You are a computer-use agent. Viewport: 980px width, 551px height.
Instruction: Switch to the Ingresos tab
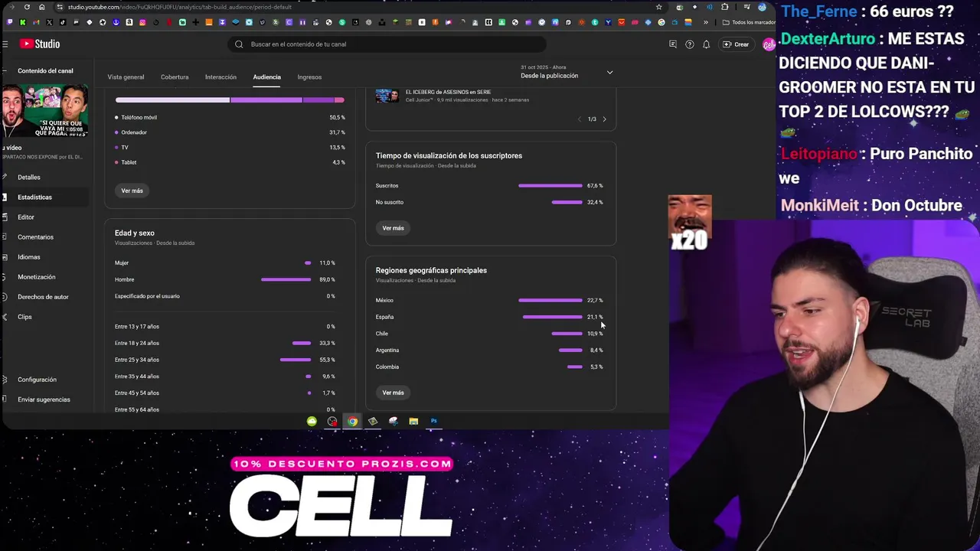[309, 77]
